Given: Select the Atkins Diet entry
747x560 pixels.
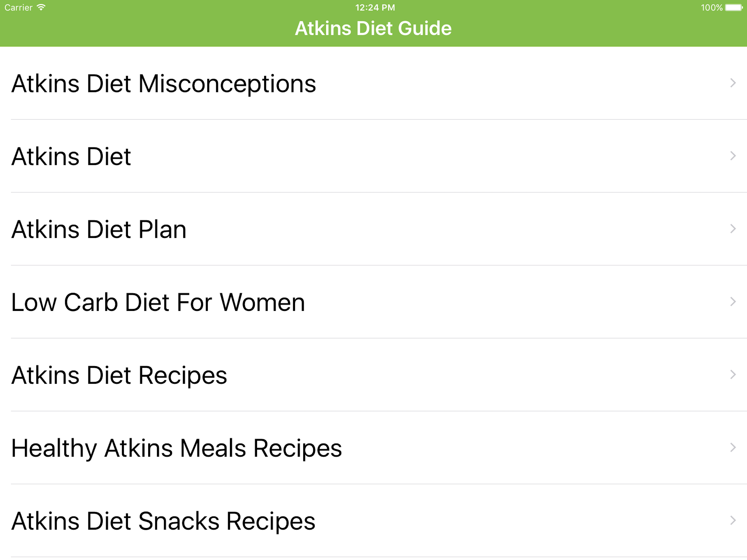Looking at the screenshot, I should click(71, 156).
